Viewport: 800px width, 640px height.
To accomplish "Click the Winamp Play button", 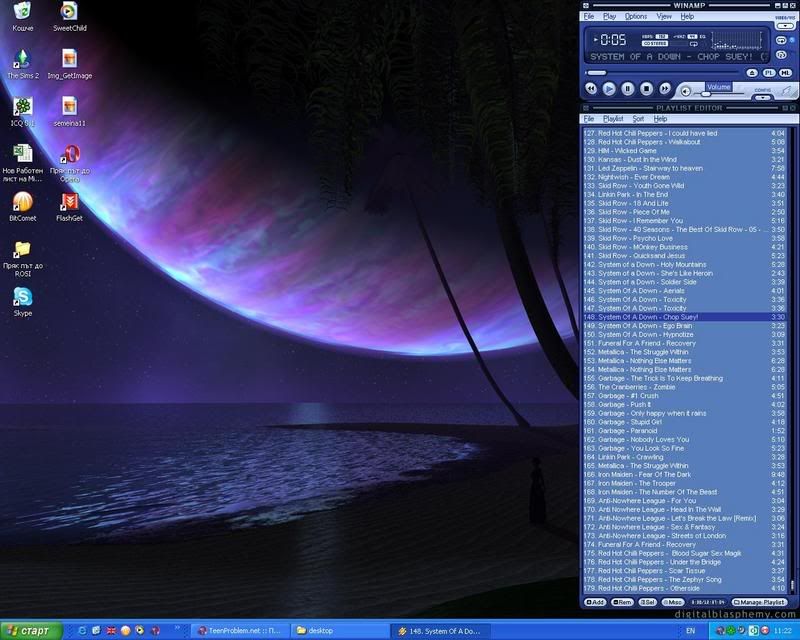I will (x=609, y=89).
